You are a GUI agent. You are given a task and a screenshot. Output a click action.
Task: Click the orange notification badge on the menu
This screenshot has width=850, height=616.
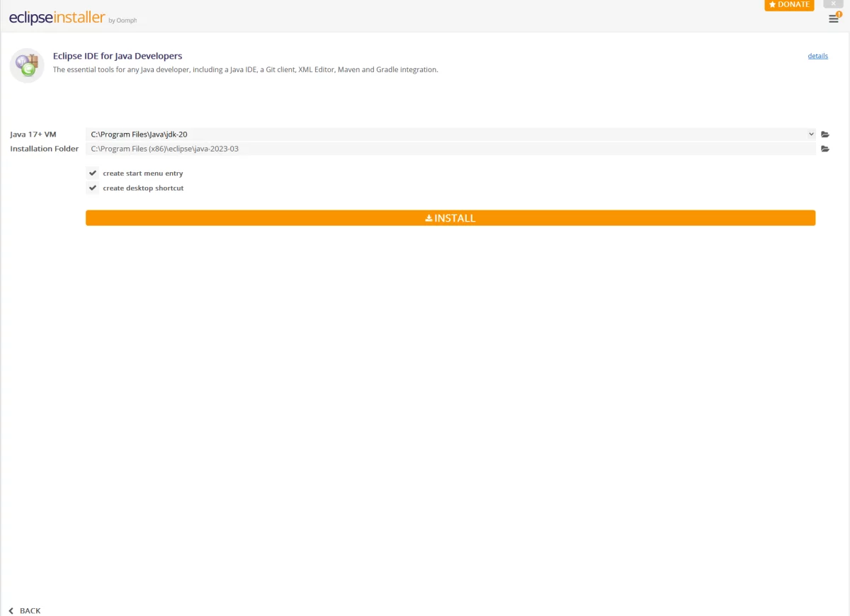coord(839,14)
